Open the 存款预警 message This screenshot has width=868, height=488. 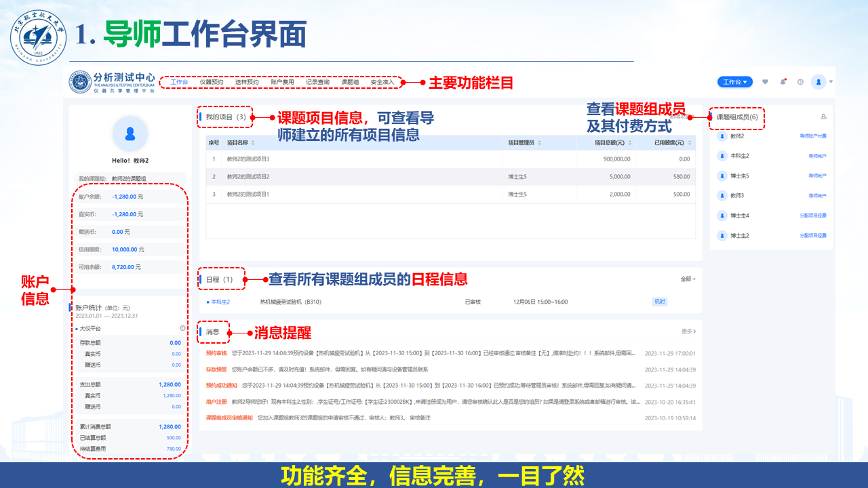216,369
